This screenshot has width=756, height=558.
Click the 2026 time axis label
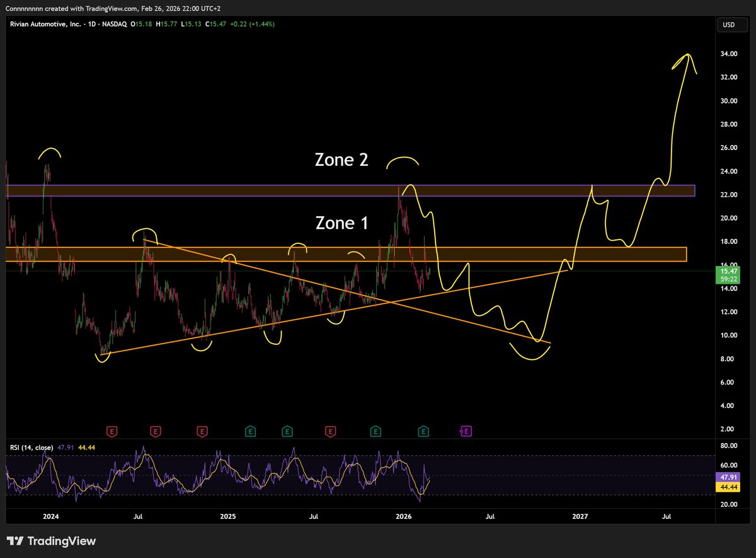pos(403,516)
